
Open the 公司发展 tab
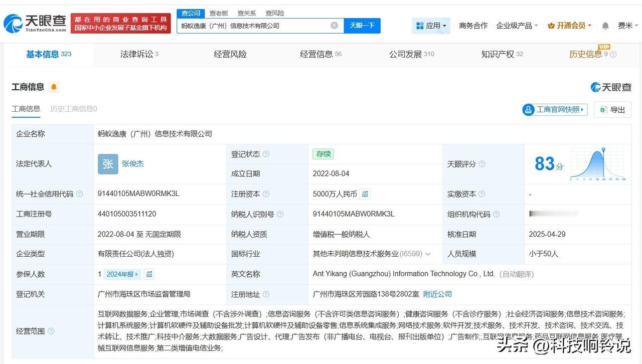411,54
